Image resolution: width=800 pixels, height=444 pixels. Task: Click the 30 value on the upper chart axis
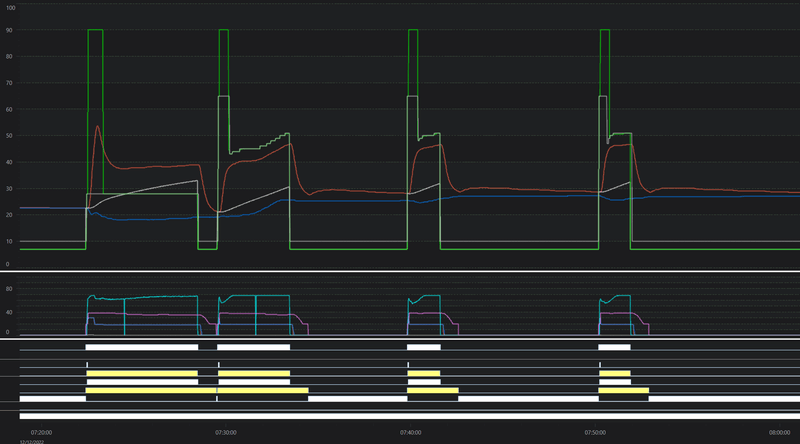pos(9,189)
